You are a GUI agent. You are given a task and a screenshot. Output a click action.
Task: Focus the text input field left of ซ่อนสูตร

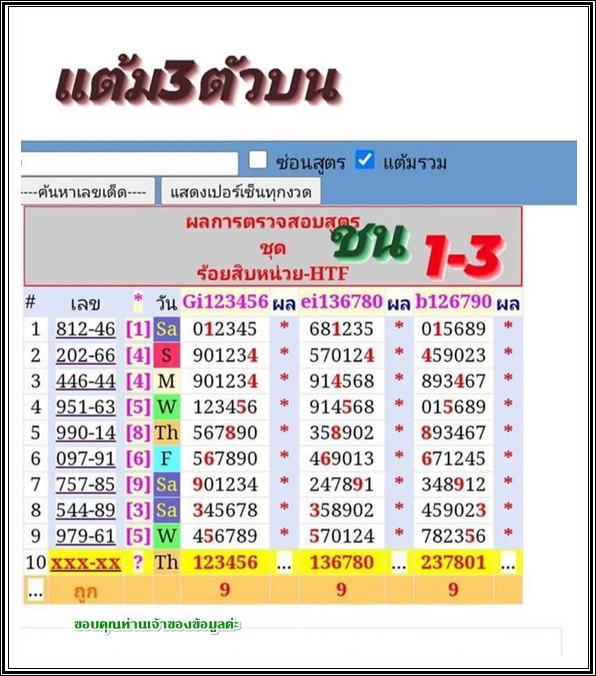(129, 163)
